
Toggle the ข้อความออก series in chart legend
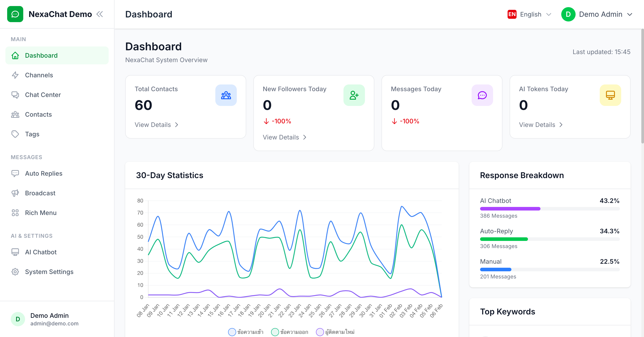tap(290, 332)
